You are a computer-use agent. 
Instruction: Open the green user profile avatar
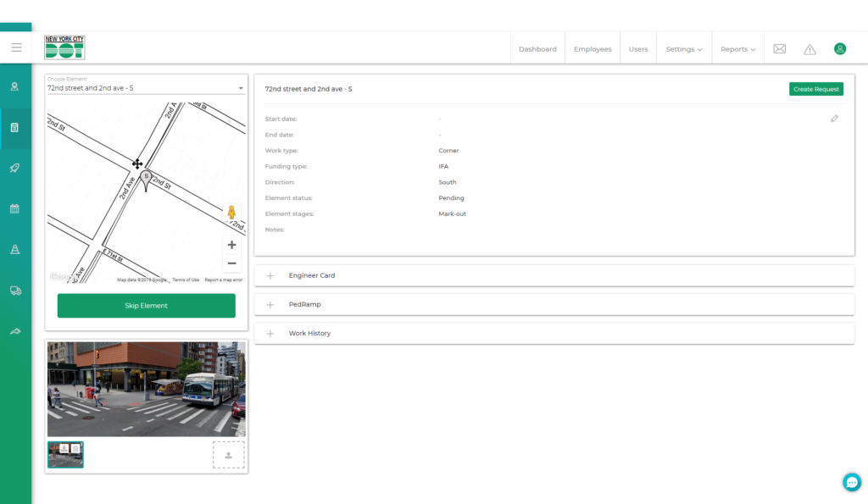pos(840,49)
